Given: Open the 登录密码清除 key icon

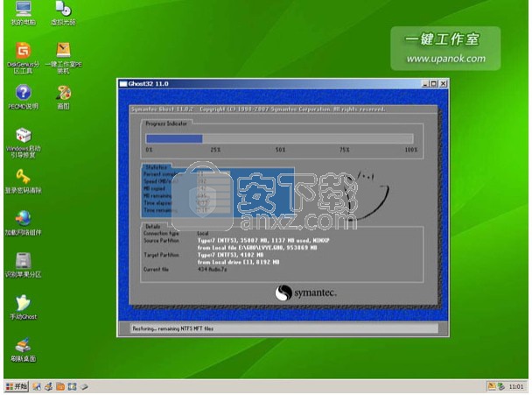Looking at the screenshot, I should pos(23,181).
